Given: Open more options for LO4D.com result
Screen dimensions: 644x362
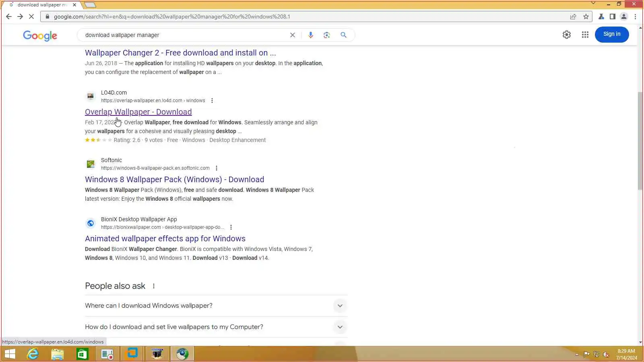Looking at the screenshot, I should coord(212,101).
